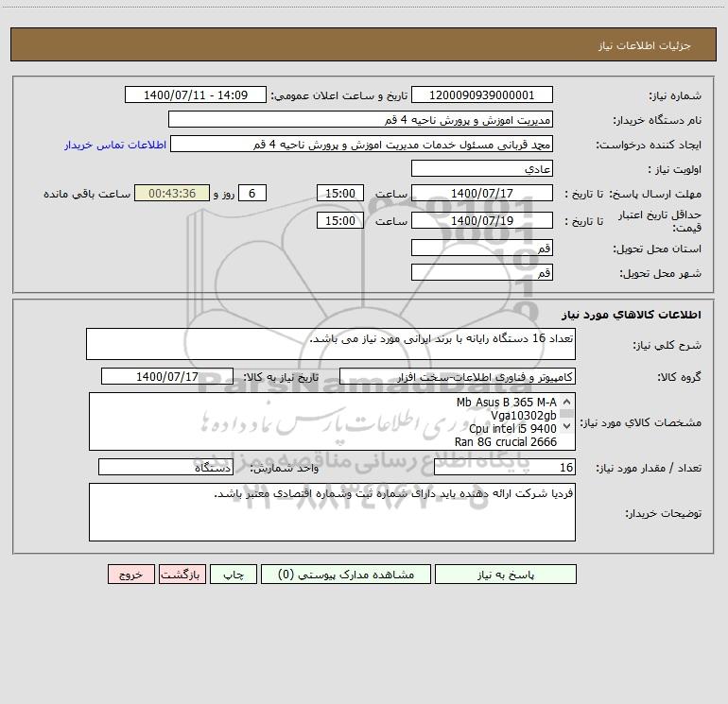Image resolution: width=728 pixels, height=704 pixels.
Task: Click the remaining days field 6
Action: point(252,193)
